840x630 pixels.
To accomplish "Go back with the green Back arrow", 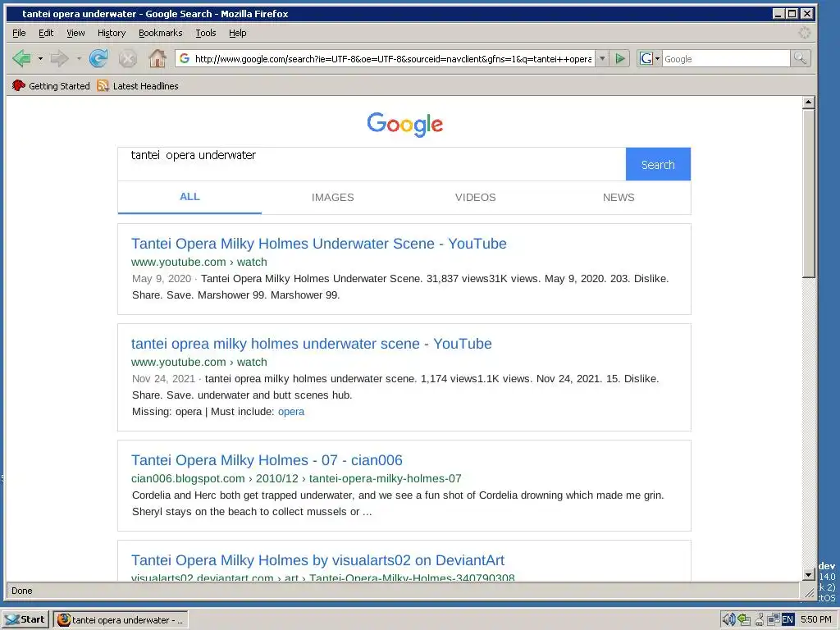I will 22,58.
